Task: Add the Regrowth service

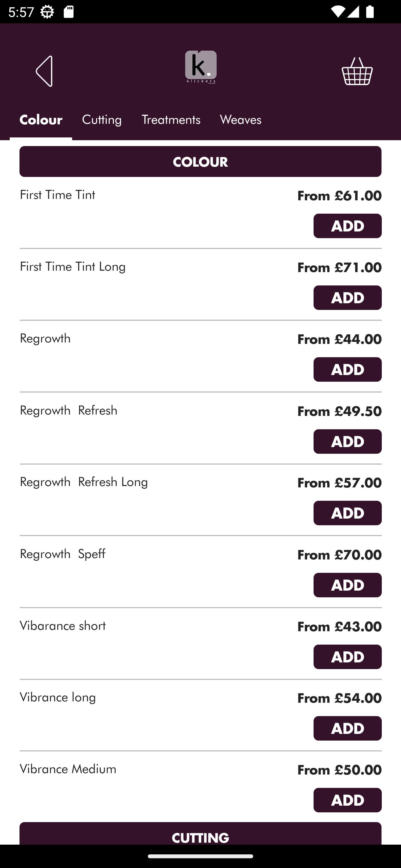Action: coord(347,369)
